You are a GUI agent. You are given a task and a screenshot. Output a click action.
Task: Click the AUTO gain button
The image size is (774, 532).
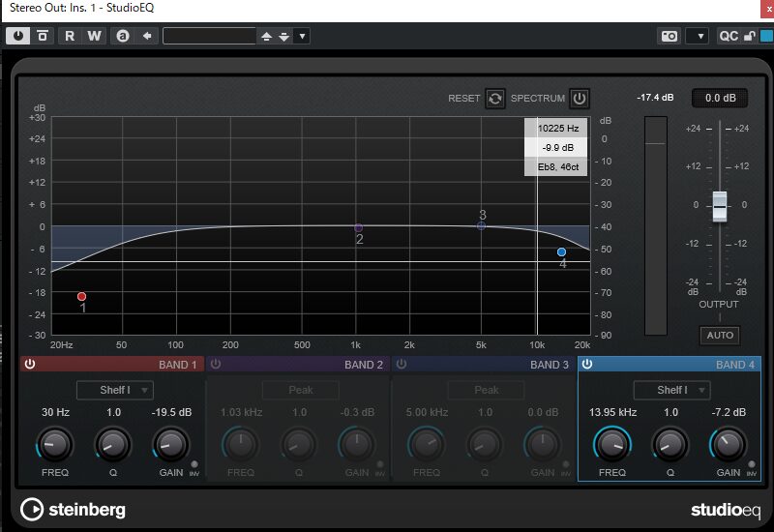pyautogui.click(x=720, y=335)
